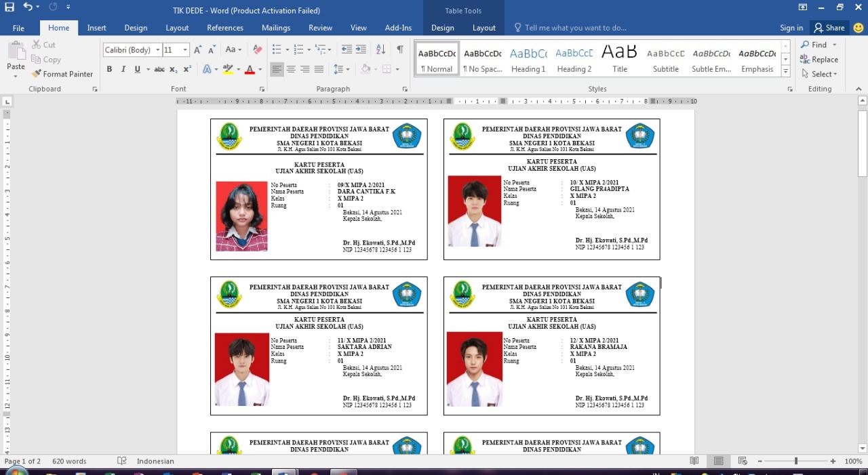This screenshot has width=868, height=475.
Task: Click the Indonesian language status indicator
Action: 155,461
